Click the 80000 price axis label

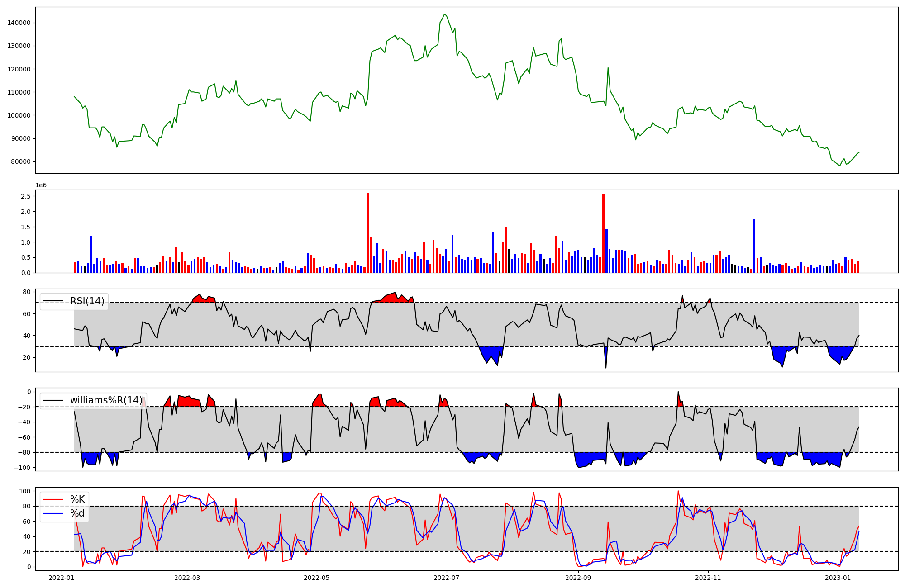point(21,161)
